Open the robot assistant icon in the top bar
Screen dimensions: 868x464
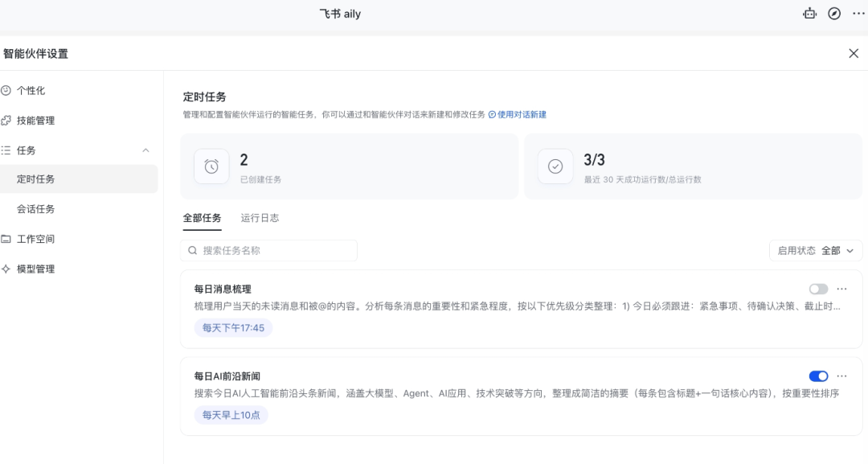tap(809, 14)
